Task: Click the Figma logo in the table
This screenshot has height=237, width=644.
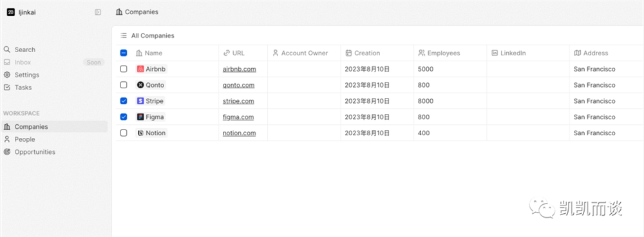Action: [x=140, y=117]
